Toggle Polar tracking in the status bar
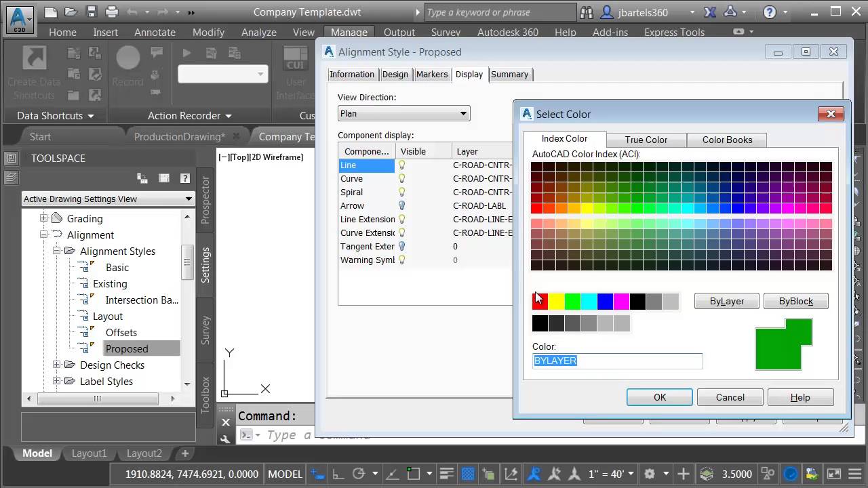 pyautogui.click(x=359, y=474)
